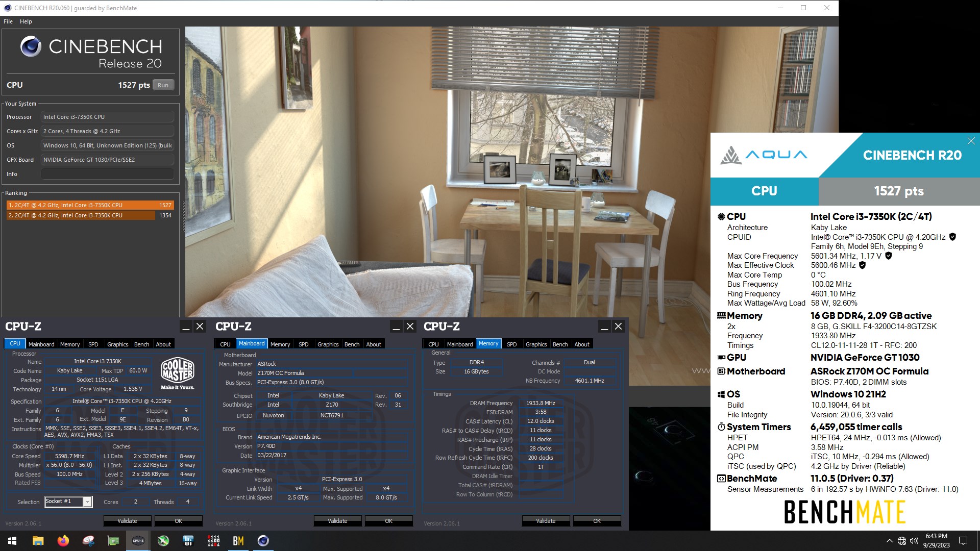Viewport: 980px width, 551px height.
Task: Open the Snipping Tool taskbar icon
Action: tap(88, 541)
